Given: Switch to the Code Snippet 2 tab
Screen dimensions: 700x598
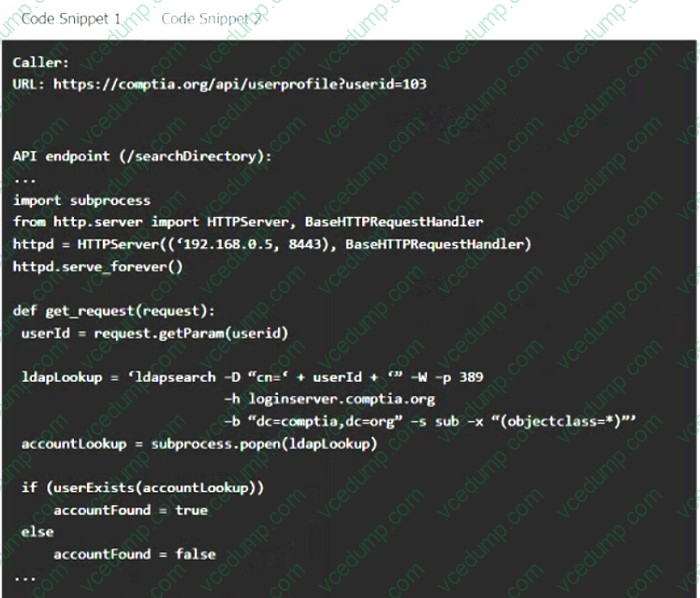Looking at the screenshot, I should coord(211,19).
